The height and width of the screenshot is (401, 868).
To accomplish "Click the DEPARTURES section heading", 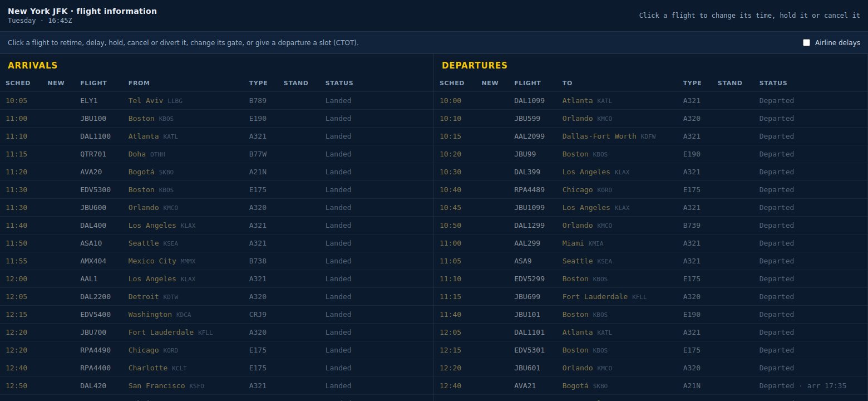I will click(475, 66).
